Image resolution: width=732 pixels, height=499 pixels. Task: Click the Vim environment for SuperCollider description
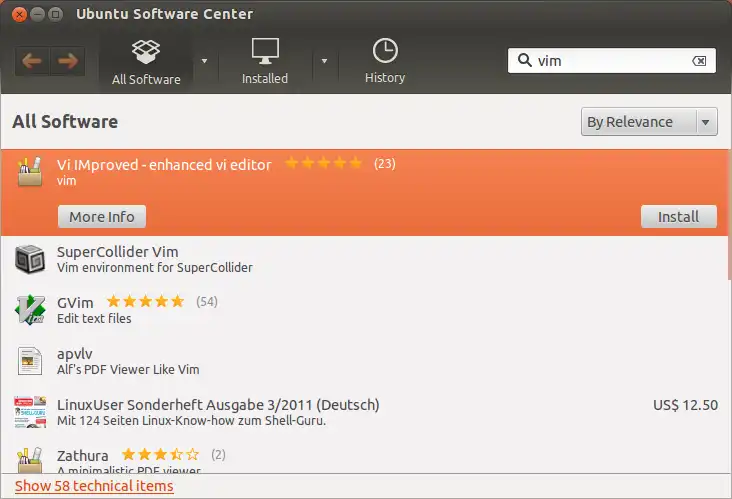point(155,267)
